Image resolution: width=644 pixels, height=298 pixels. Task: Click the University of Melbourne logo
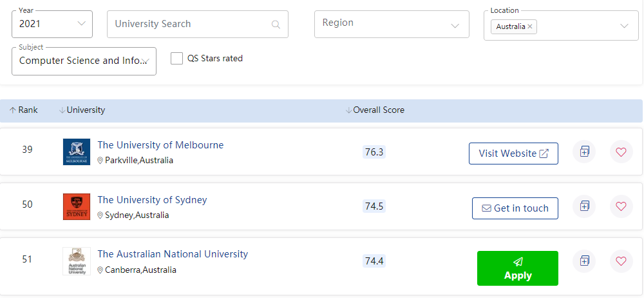(77, 152)
